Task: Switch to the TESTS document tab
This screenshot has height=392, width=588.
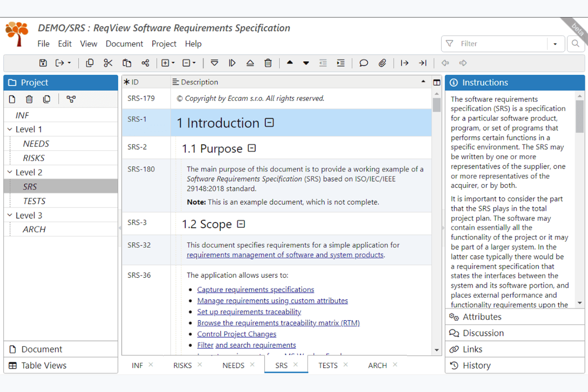Action: coord(328,365)
